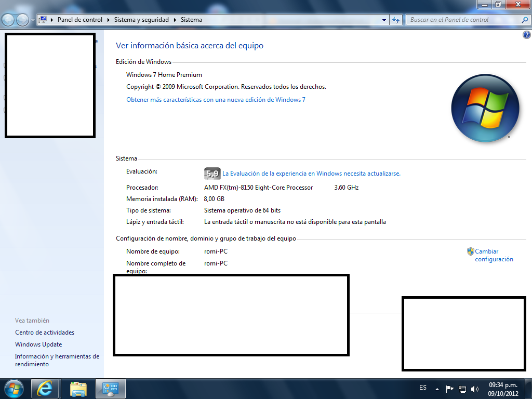Click the ES language indicator

[x=423, y=388]
